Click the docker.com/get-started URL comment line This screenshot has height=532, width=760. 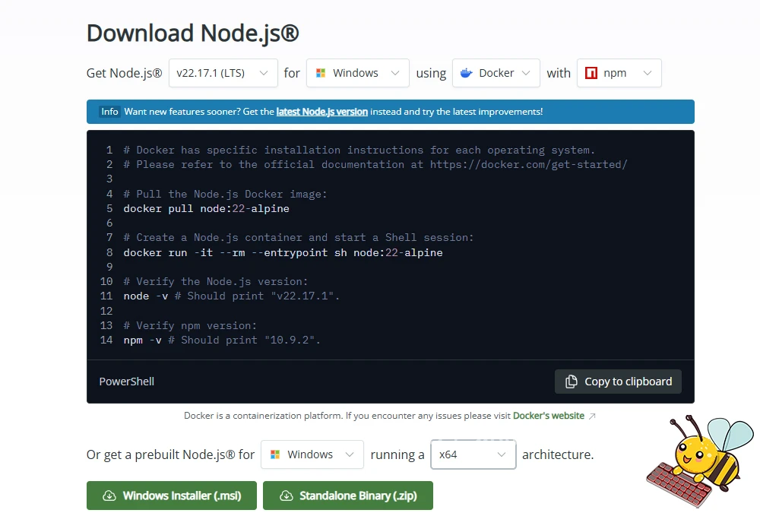(375, 165)
